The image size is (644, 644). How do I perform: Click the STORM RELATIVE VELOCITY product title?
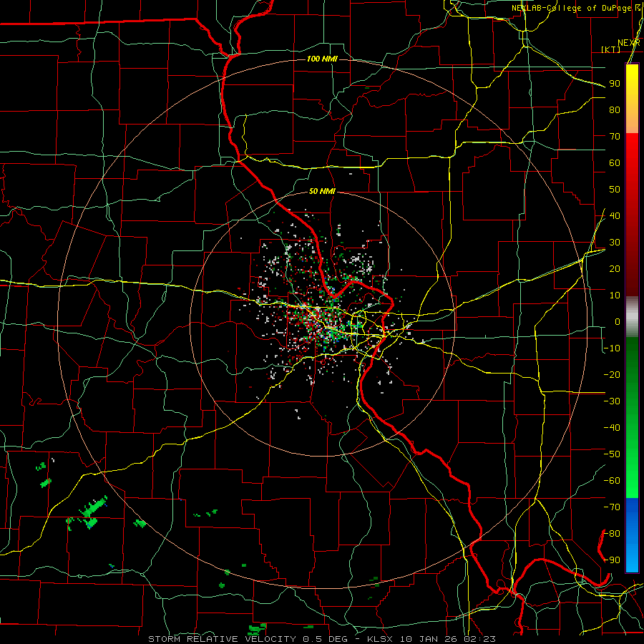(223, 639)
